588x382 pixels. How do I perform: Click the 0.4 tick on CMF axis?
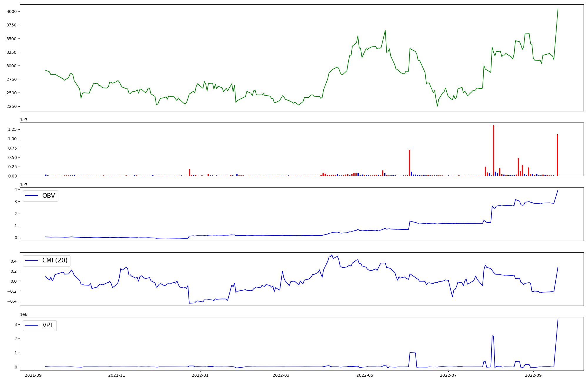point(13,261)
